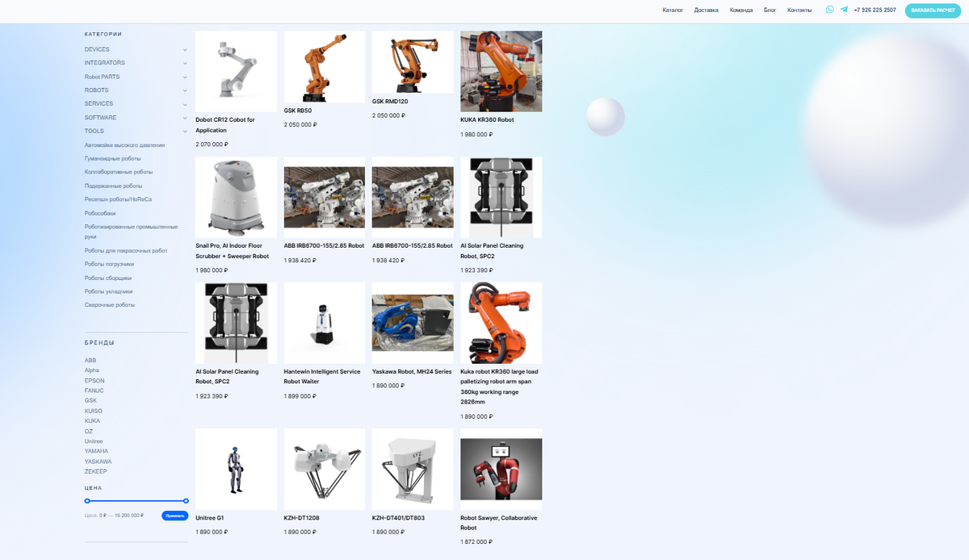Filter by GSK brand

[x=90, y=400]
